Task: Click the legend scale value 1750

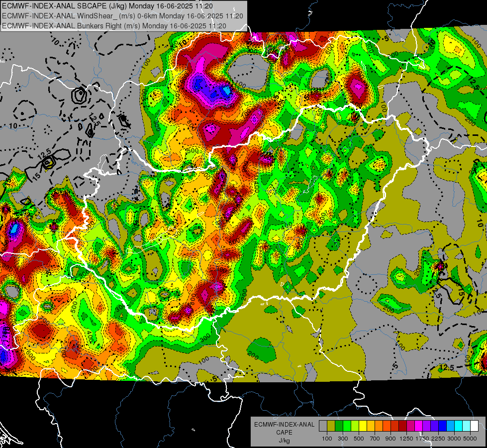Action: coord(422,439)
